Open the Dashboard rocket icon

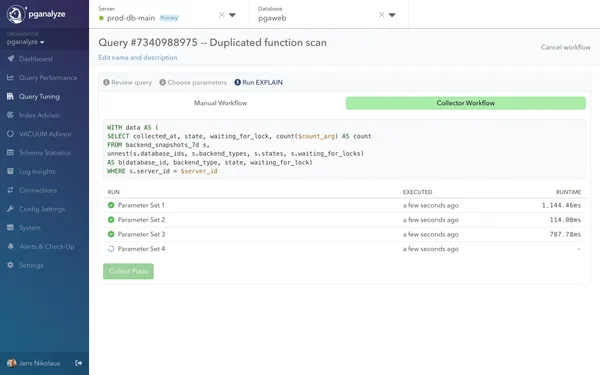[11, 59]
